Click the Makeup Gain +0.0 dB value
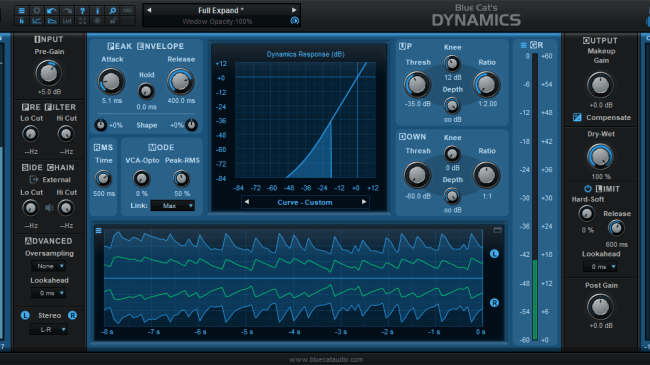Viewport: 650px width, 365px height. (x=601, y=105)
